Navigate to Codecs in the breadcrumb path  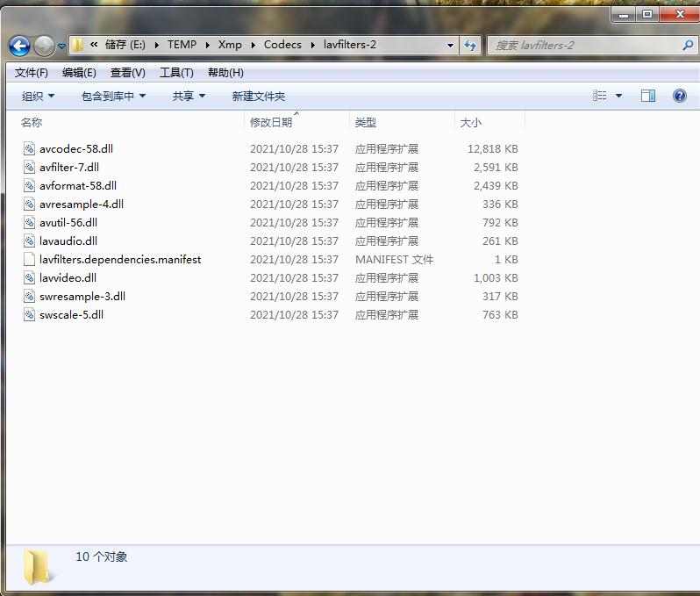tap(282, 45)
